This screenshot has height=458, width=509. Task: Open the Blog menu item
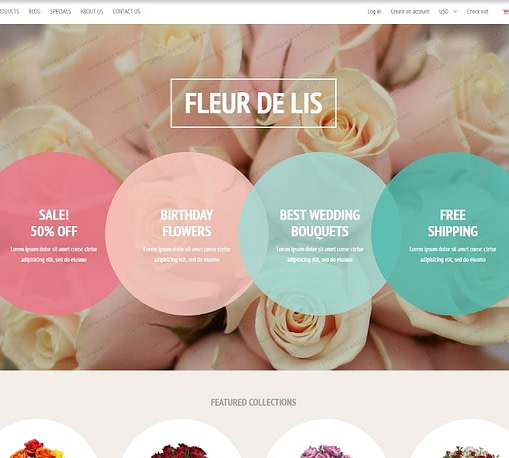pos(34,12)
